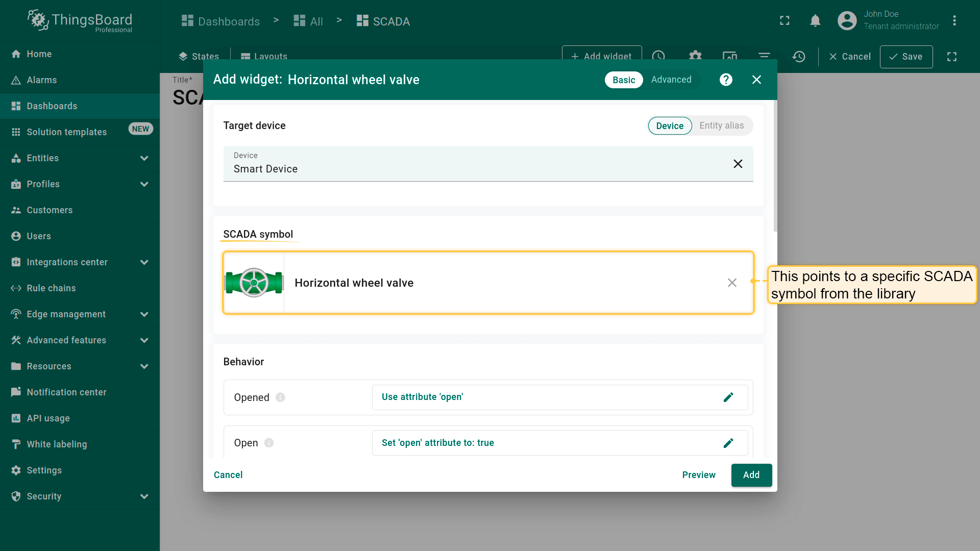Go to the Alarms page
This screenshot has height=551, width=980.
click(x=42, y=80)
